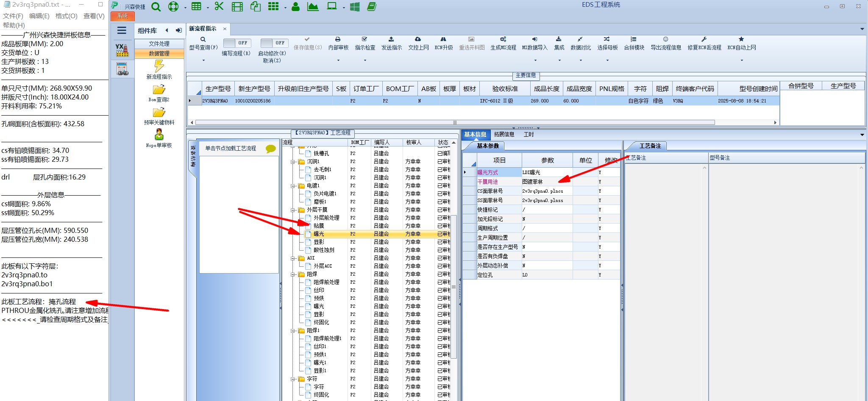The image size is (868, 401).
Task: Open 格式(O) menu in Notepad window
Action: [x=66, y=16]
